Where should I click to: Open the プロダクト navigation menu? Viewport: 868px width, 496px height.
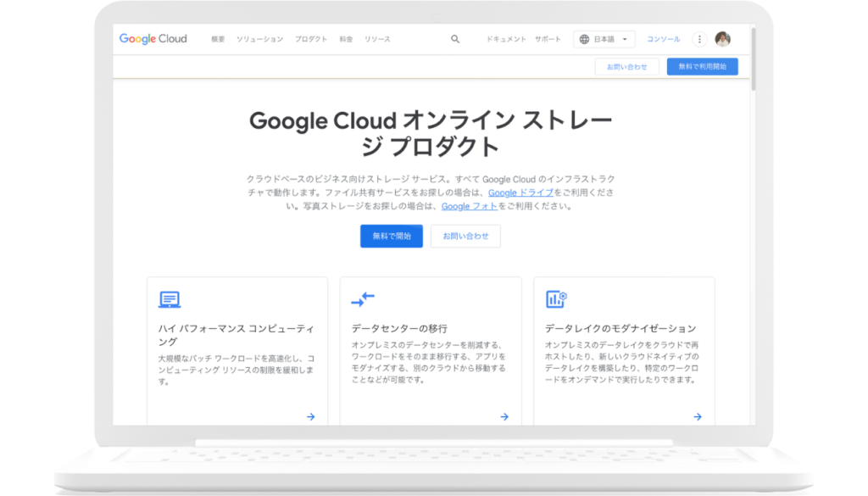(x=311, y=39)
